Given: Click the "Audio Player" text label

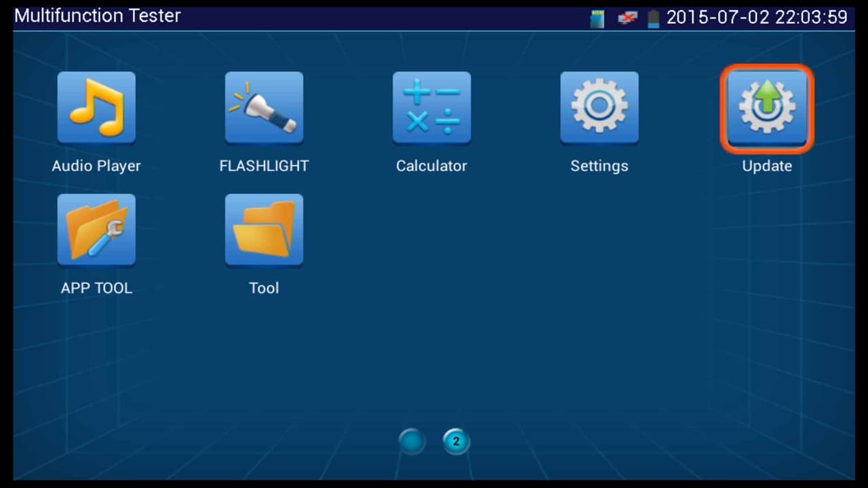Looking at the screenshot, I should point(96,166).
